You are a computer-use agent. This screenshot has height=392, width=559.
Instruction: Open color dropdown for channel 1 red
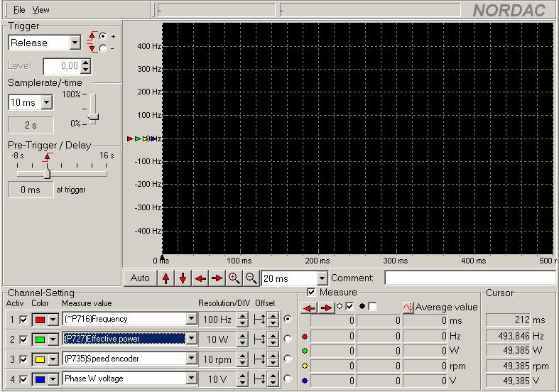pos(53,320)
